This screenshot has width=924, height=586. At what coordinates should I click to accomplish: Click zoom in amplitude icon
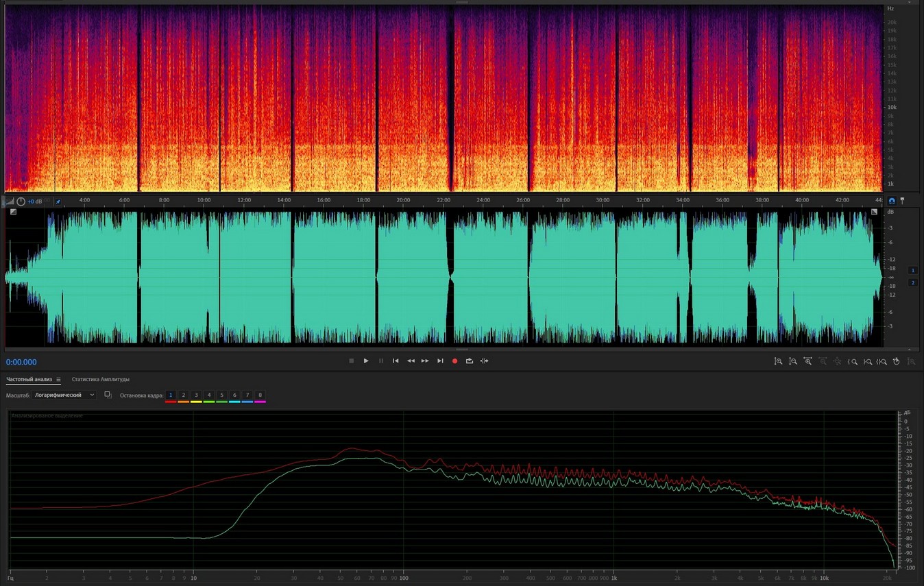[x=778, y=361]
